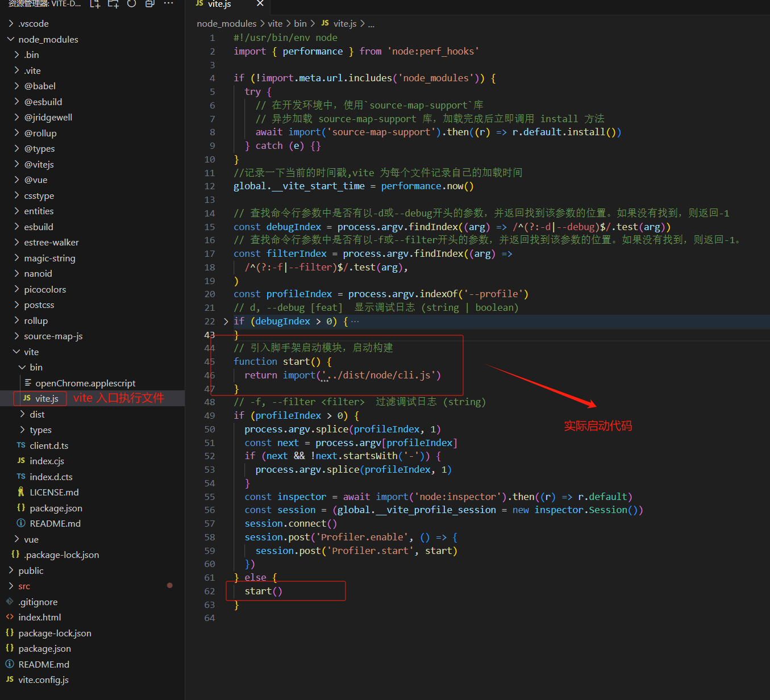Click 'session.connect()' on line 57
The height and width of the screenshot is (700, 770).
coord(291,523)
